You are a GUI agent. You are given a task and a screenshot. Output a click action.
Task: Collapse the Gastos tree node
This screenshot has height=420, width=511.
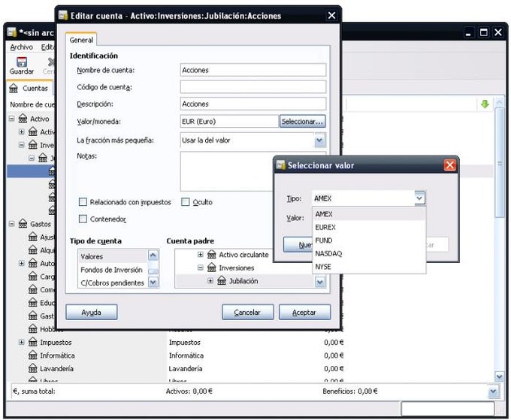tap(12, 224)
